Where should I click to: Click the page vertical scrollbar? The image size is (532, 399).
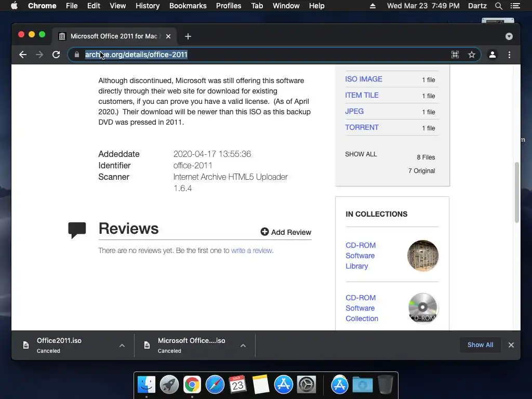(517, 192)
